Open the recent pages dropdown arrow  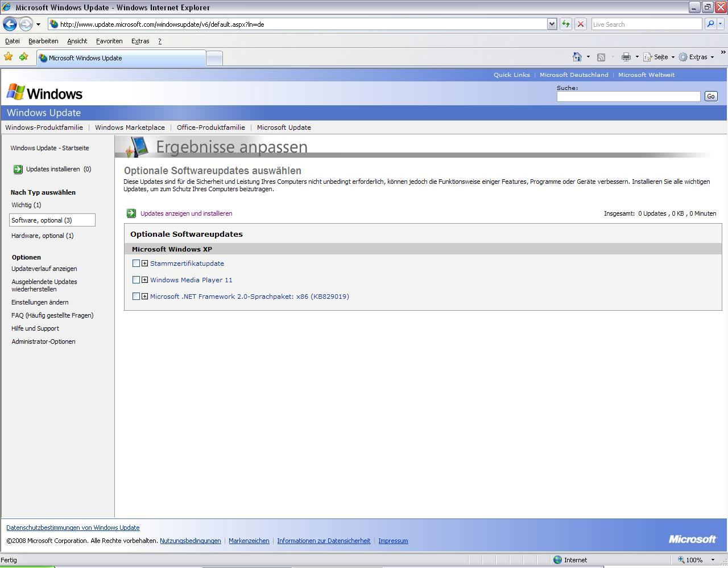pos(38,24)
